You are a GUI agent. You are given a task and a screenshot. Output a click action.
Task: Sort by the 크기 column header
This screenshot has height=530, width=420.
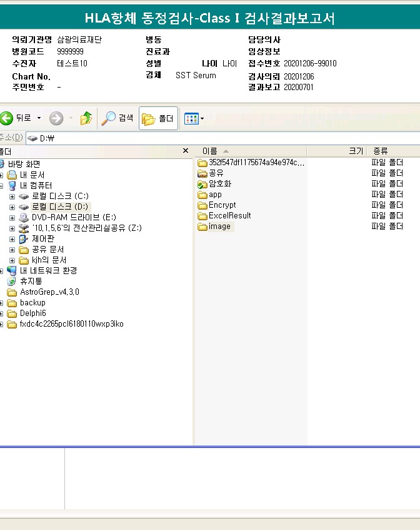pyautogui.click(x=337, y=151)
